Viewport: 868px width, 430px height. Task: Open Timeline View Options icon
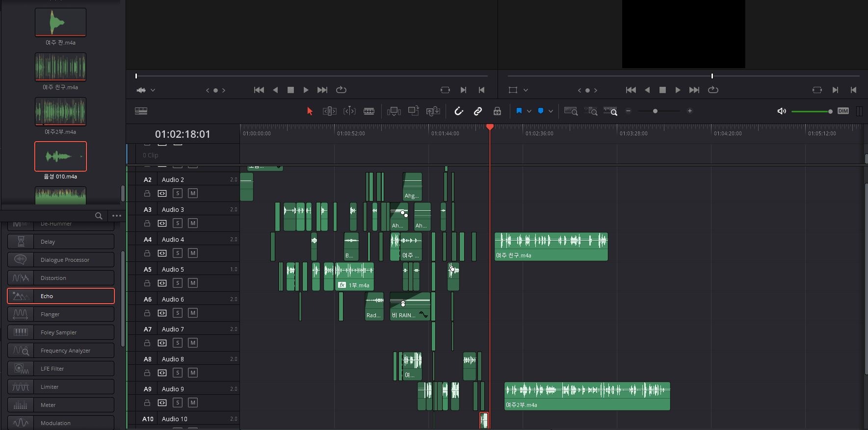(141, 111)
